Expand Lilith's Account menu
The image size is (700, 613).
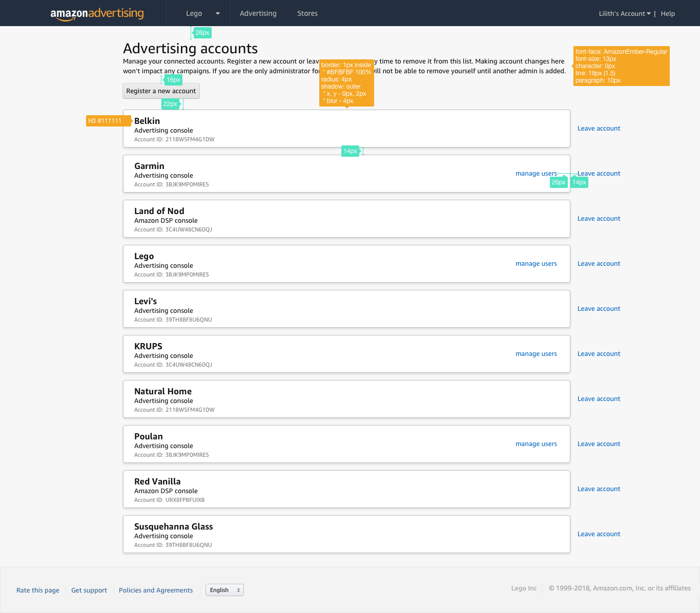tap(625, 14)
